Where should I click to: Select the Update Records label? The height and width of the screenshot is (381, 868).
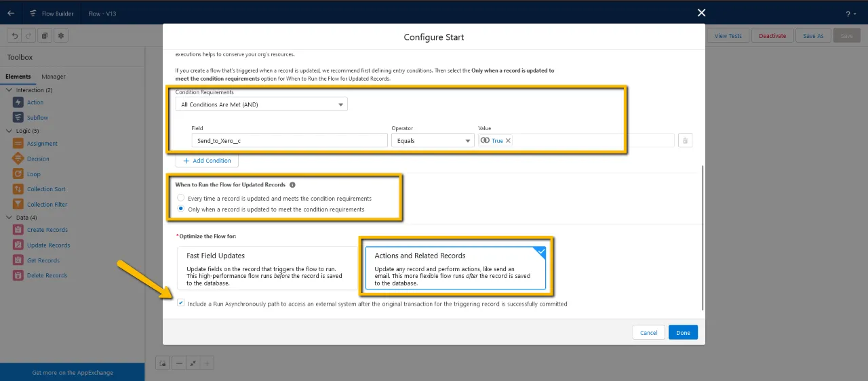(x=49, y=245)
